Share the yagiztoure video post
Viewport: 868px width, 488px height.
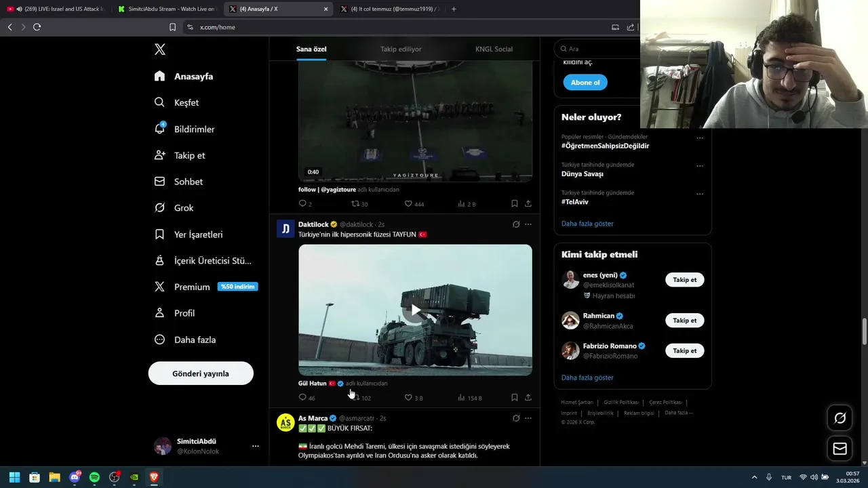pos(528,203)
